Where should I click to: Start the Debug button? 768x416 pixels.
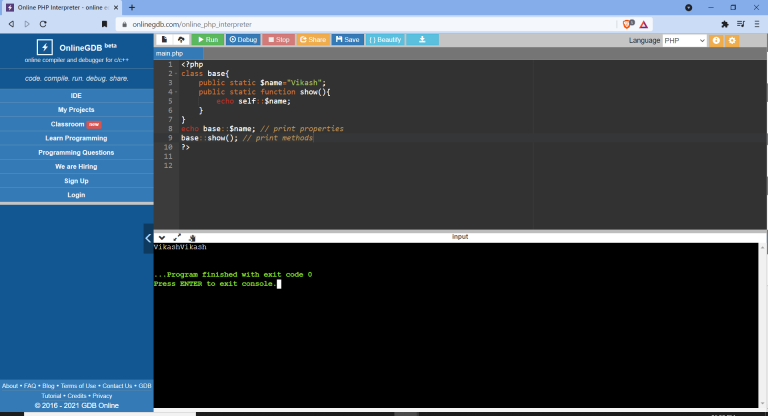tap(243, 40)
